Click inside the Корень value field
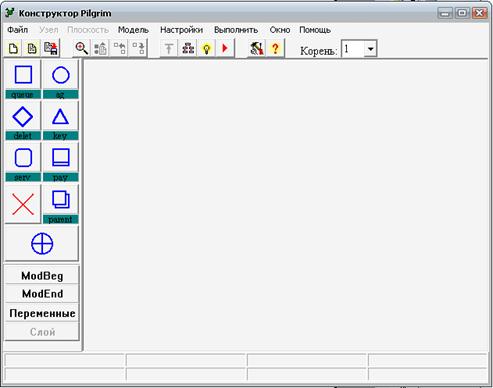Screen dimensions: 493x388 pos(353,49)
